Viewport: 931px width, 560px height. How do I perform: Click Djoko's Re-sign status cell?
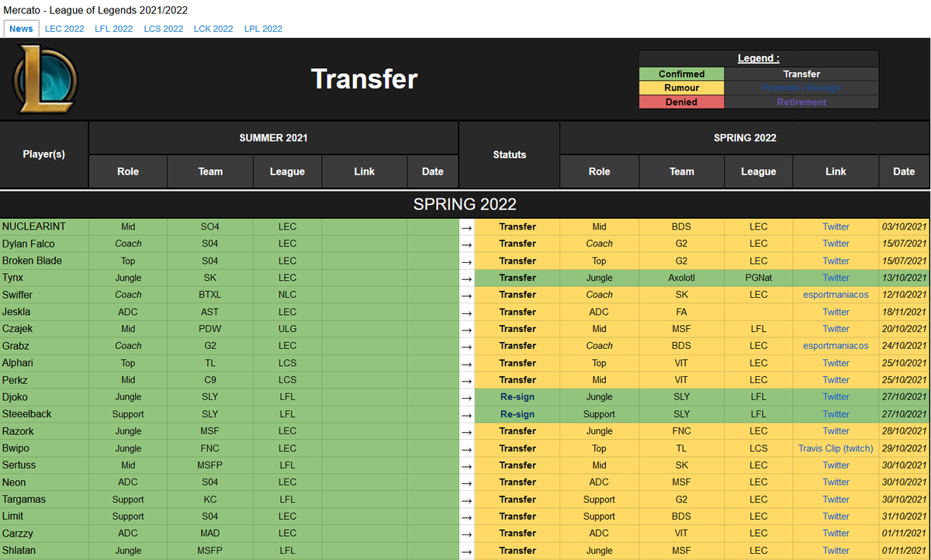point(517,397)
